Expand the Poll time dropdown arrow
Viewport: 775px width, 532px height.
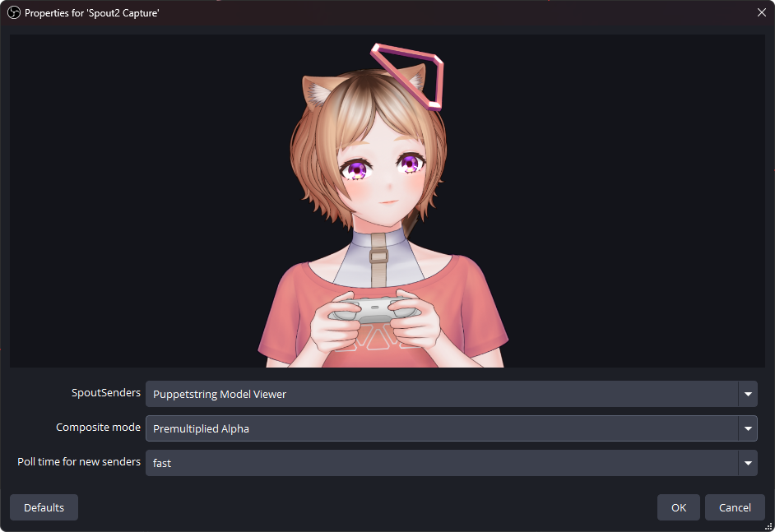(748, 463)
